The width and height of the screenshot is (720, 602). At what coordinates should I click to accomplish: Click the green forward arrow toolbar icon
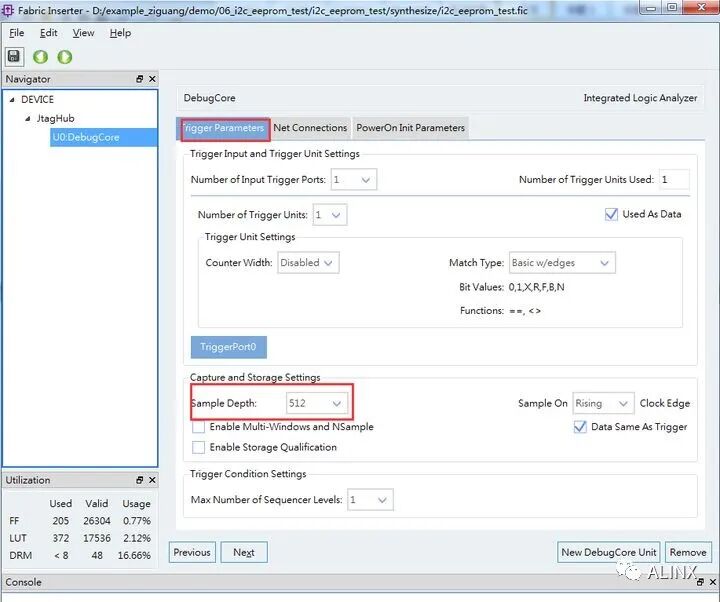pos(65,57)
